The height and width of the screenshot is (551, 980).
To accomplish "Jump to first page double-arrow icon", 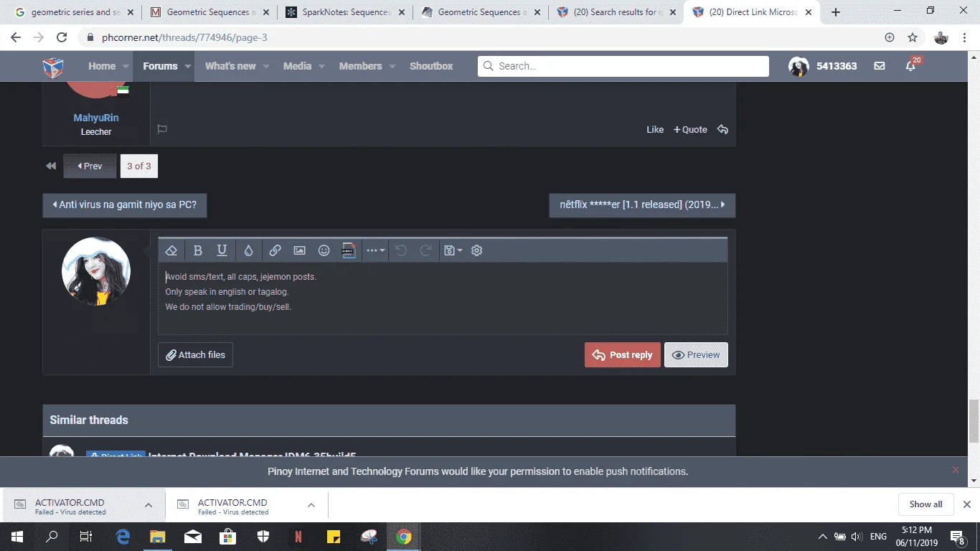I will click(51, 166).
